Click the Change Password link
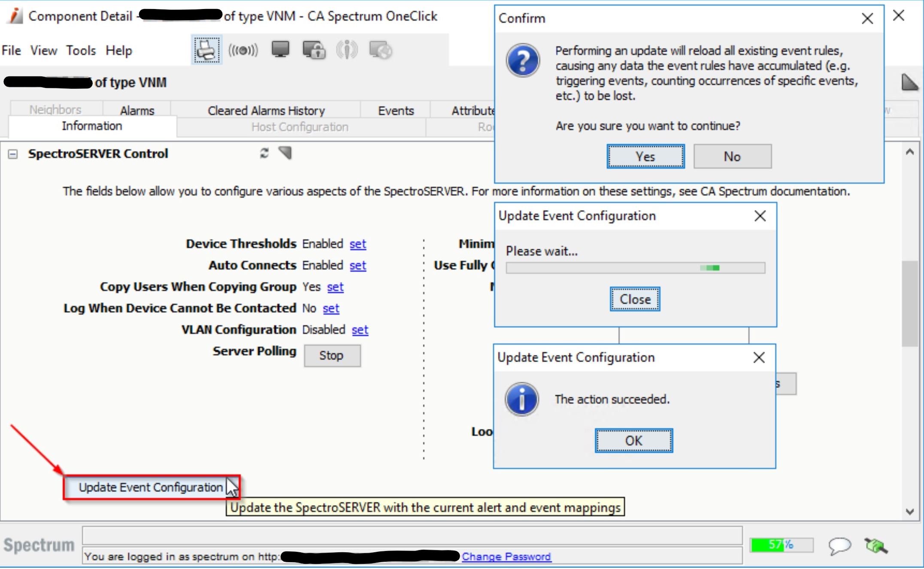Image resolution: width=924 pixels, height=569 pixels. (506, 557)
